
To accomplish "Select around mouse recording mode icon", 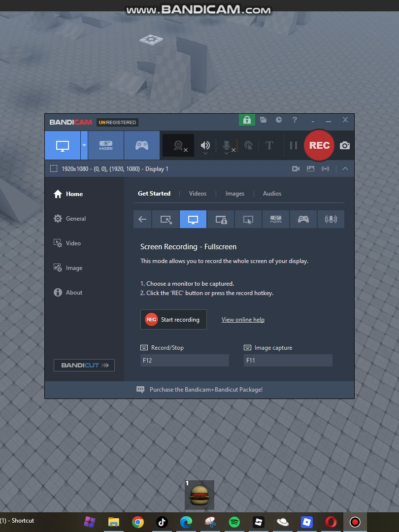I will coord(248,219).
